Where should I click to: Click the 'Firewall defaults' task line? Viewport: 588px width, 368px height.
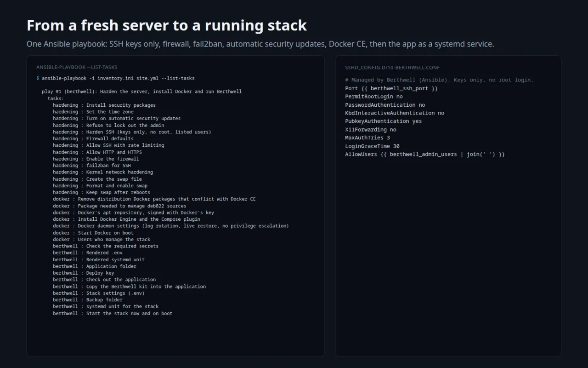[x=93, y=138]
